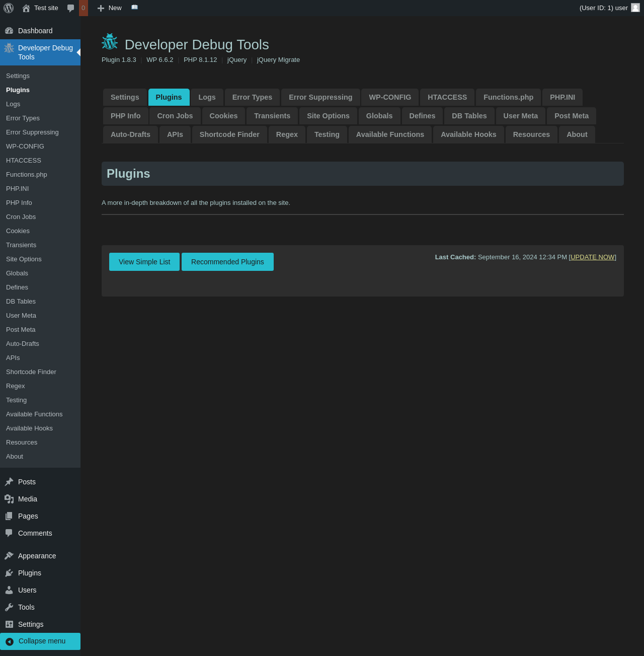Screen dimensions: 644x656
Task: Click the WordPress logo in admin bar
Action: [x=9, y=8]
